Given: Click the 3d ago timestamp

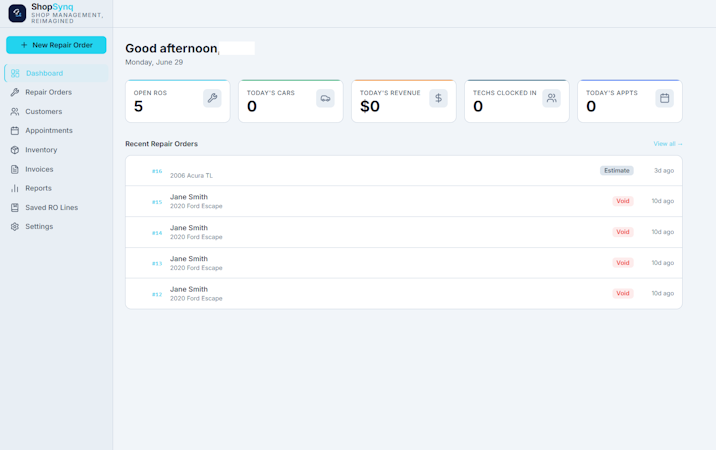Looking at the screenshot, I should coord(664,170).
